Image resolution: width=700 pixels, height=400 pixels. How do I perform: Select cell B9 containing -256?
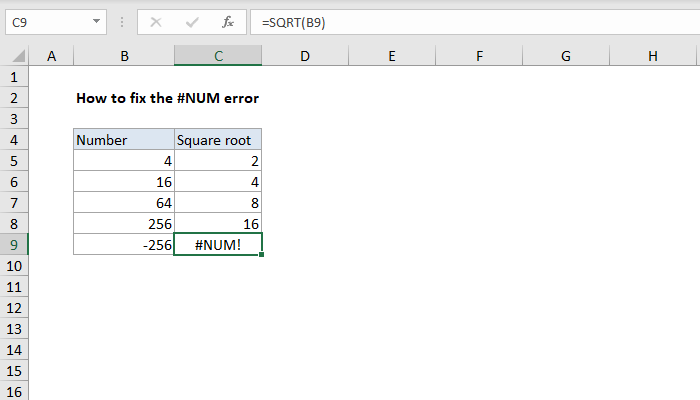coord(124,245)
